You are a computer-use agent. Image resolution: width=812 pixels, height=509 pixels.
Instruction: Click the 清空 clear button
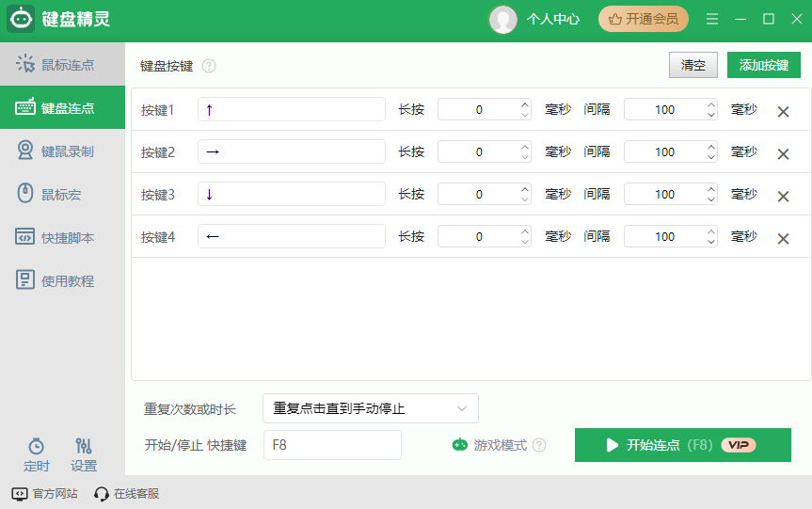[693, 65]
